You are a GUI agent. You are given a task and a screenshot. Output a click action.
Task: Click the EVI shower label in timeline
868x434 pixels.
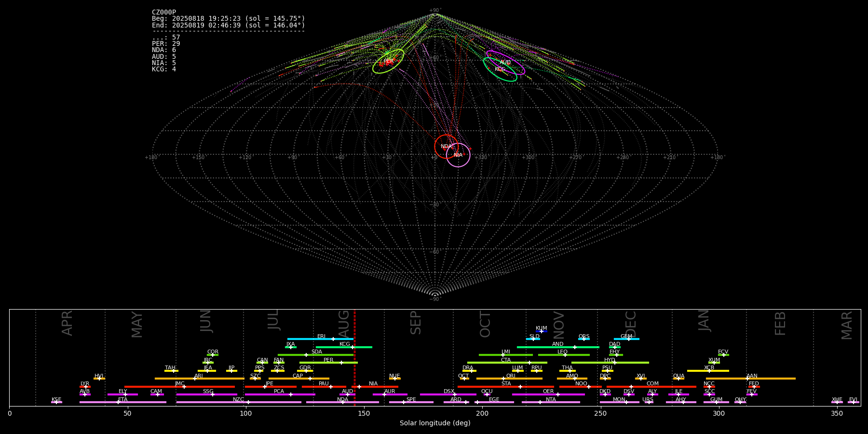(x=853, y=400)
